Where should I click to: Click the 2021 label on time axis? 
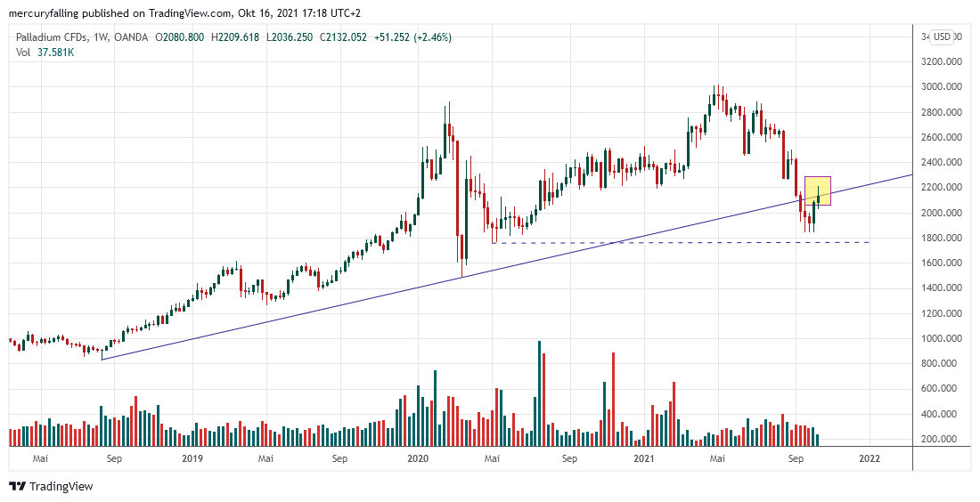pyautogui.click(x=644, y=459)
